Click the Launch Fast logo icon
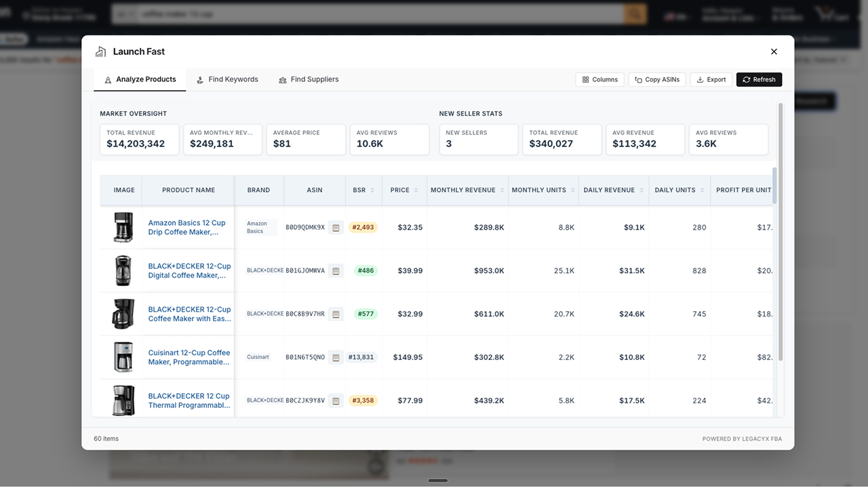The width and height of the screenshot is (868, 488). pyautogui.click(x=101, y=52)
